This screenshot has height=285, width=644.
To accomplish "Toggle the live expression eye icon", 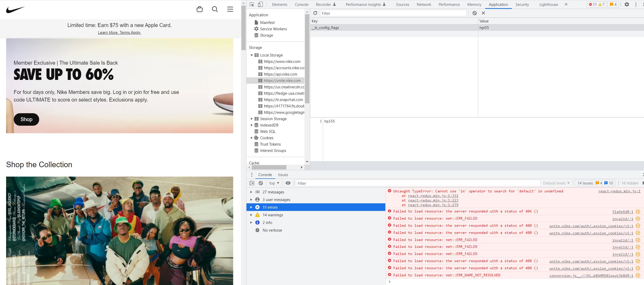I will (x=288, y=183).
